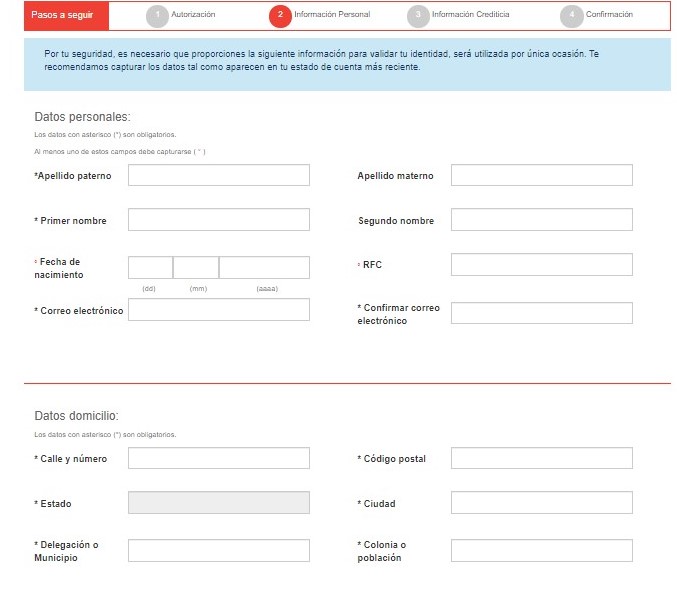Open the greyed Estado field
Viewport: 677px width, 595px height.
[x=218, y=503]
